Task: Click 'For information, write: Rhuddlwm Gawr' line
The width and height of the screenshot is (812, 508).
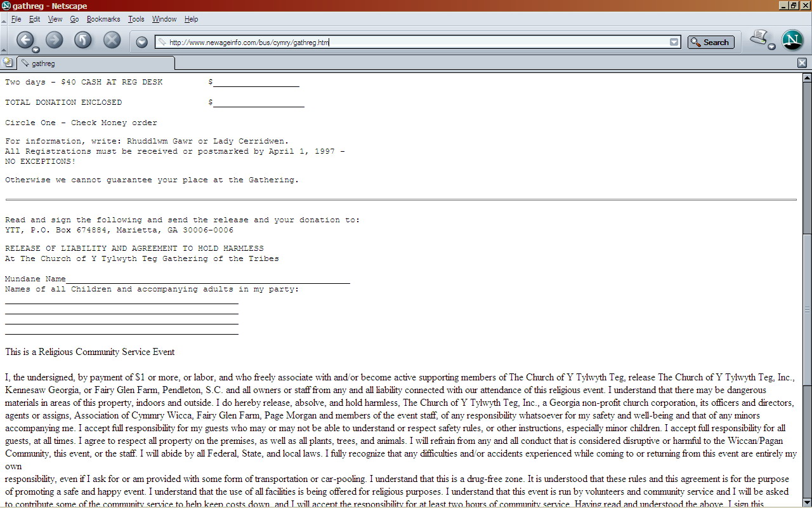Action: 147,141
